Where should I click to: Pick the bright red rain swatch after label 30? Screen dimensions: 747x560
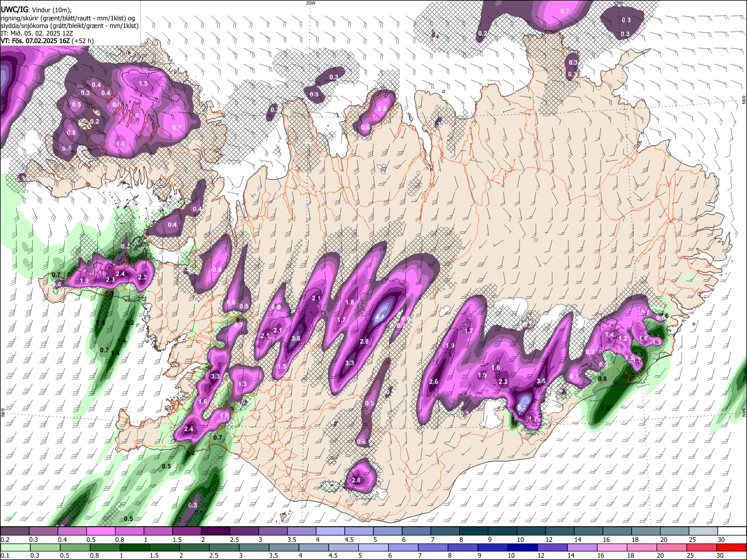click(x=731, y=547)
